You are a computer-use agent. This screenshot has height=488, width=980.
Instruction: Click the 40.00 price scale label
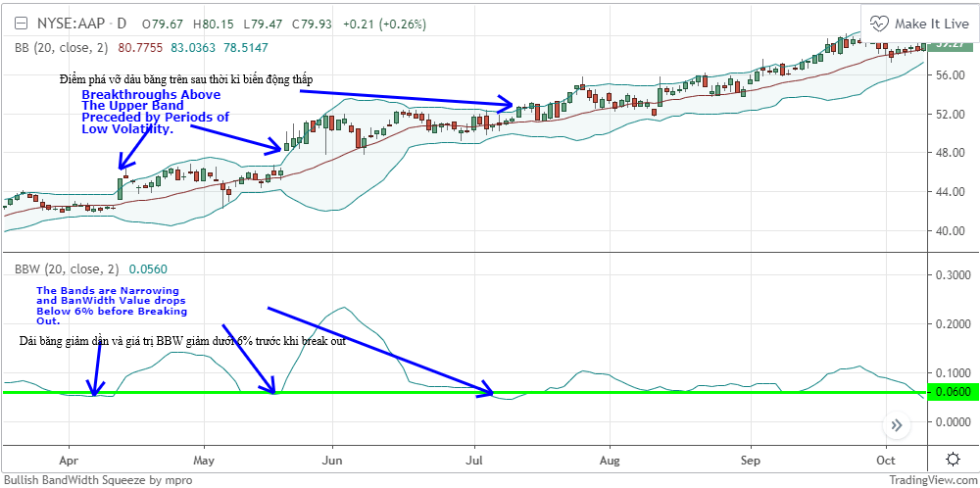click(x=949, y=230)
